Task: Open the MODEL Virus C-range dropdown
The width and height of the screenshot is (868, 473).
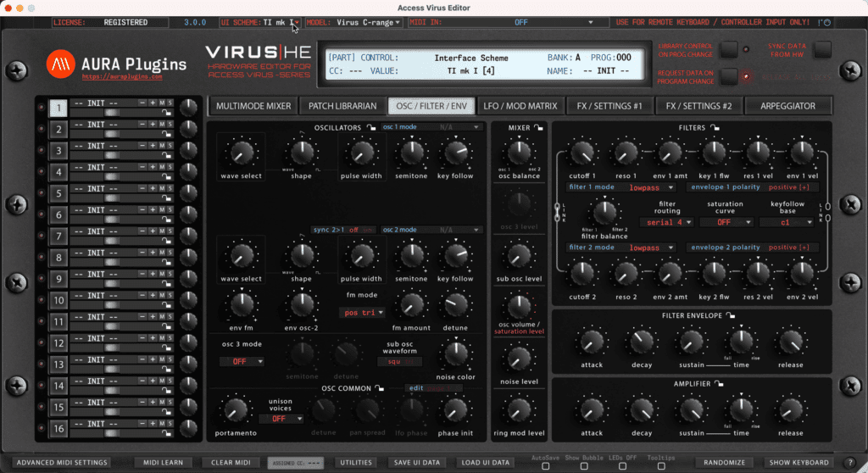Action: coord(353,23)
